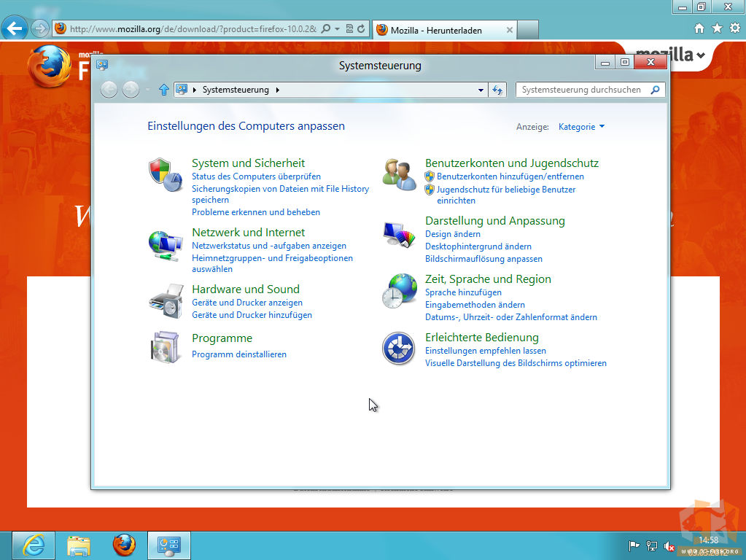The width and height of the screenshot is (746, 560).
Task: Open the System und Sicherheit shield icon
Action: pyautogui.click(x=165, y=175)
